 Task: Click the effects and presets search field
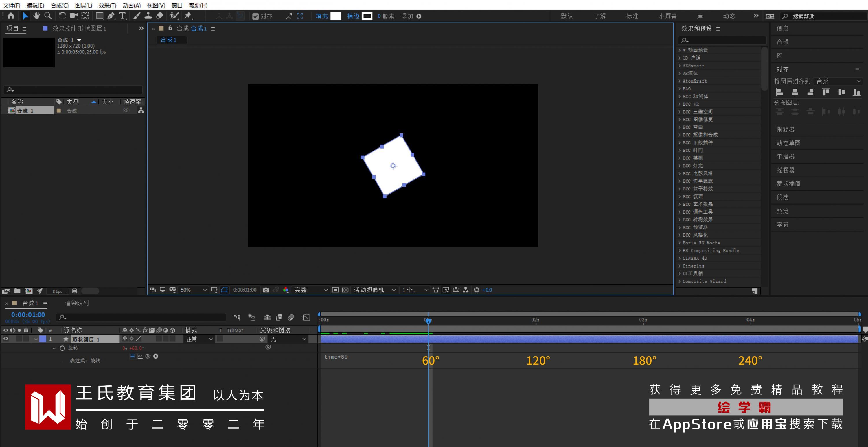[724, 40]
